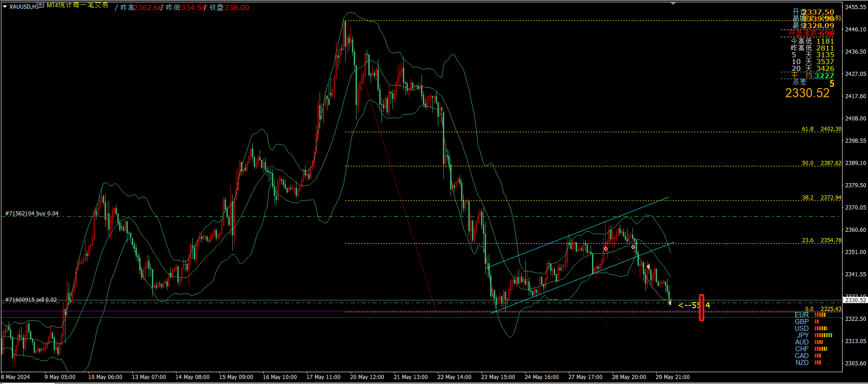This screenshot has width=868, height=384.
Task: Click the CHF strength meter bars
Action: 821,349
